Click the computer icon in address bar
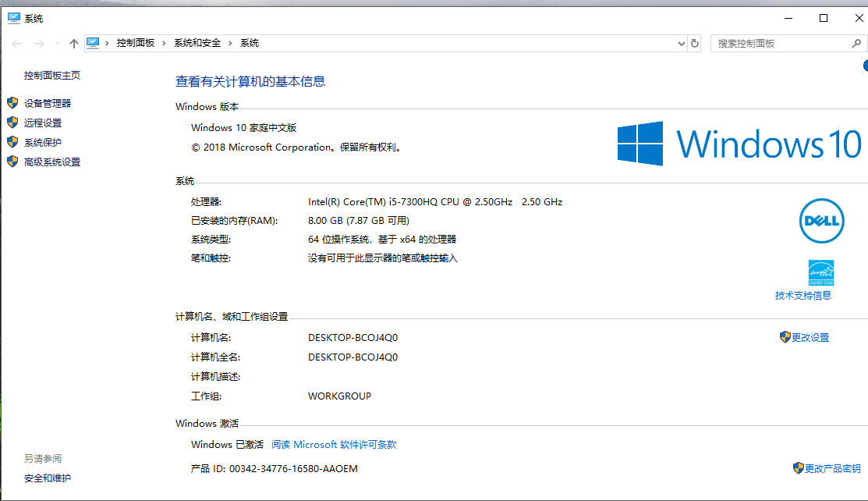This screenshot has height=501, width=868. [93, 43]
